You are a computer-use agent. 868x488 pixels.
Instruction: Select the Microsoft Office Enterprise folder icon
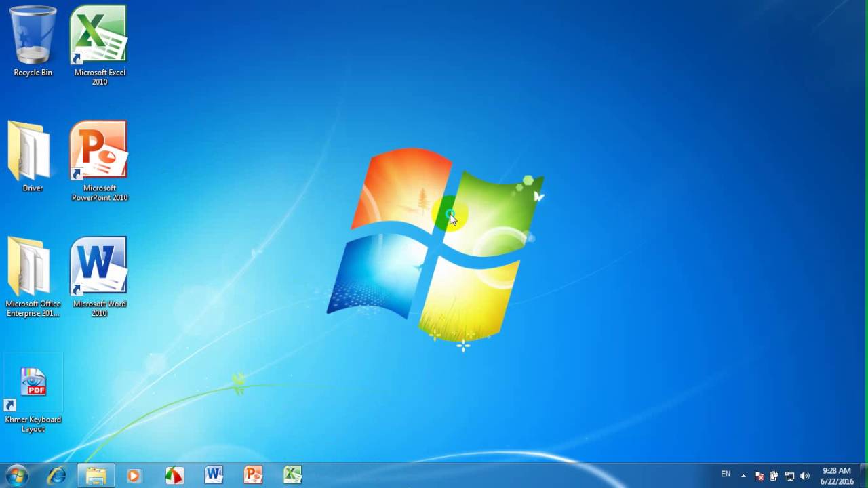[32, 277]
